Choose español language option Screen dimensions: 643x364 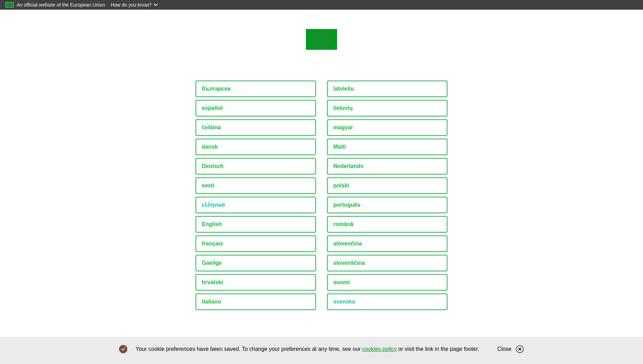coord(256,108)
